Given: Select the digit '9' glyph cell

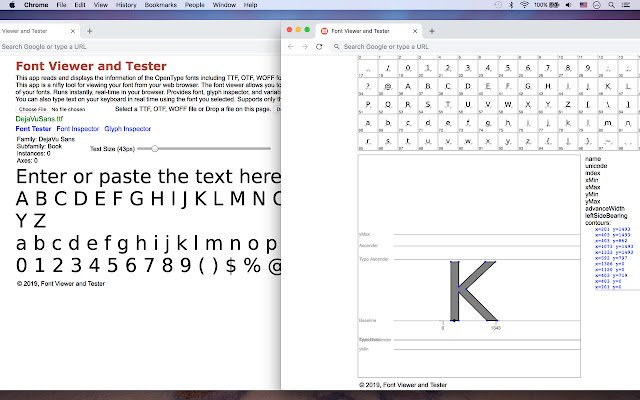Looking at the screenshot, I should 588,68.
